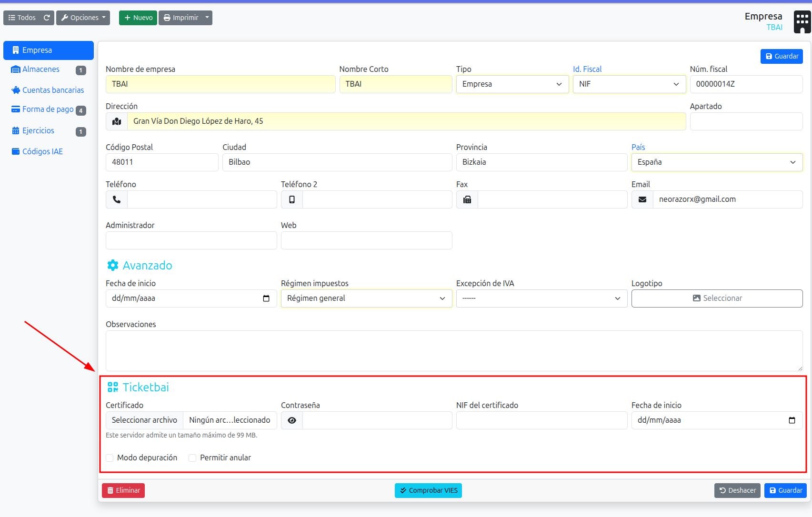Click the QR icon next to Ticketbai
Viewport: 812px width, 517px height.
[113, 387]
